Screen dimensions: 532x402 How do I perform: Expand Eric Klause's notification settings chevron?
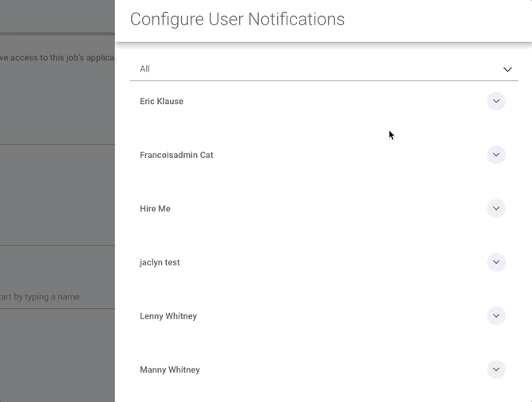495,102
